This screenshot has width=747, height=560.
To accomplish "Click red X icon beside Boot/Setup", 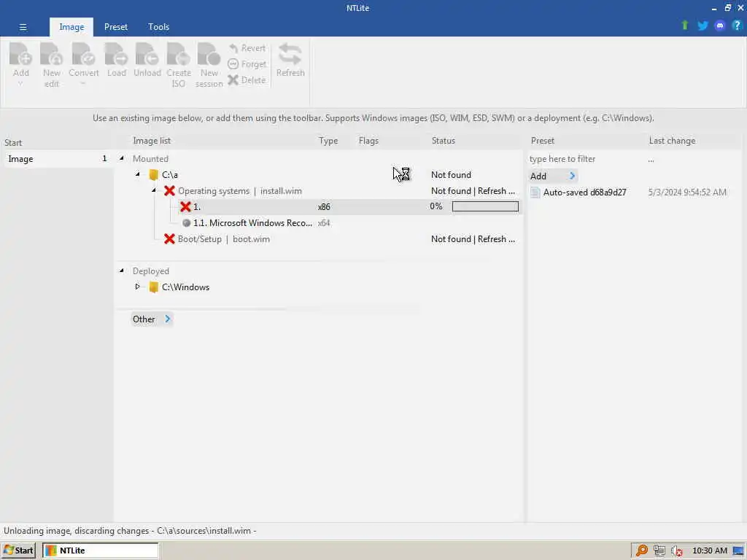I will point(169,239).
